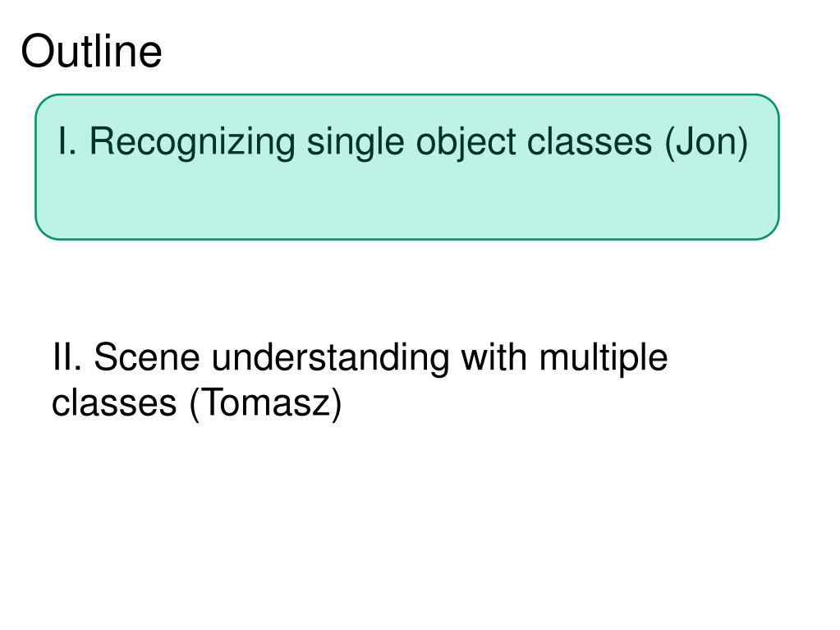Click the Roman numeral I. marker
Screen dimensions: 840x630
click(67, 141)
